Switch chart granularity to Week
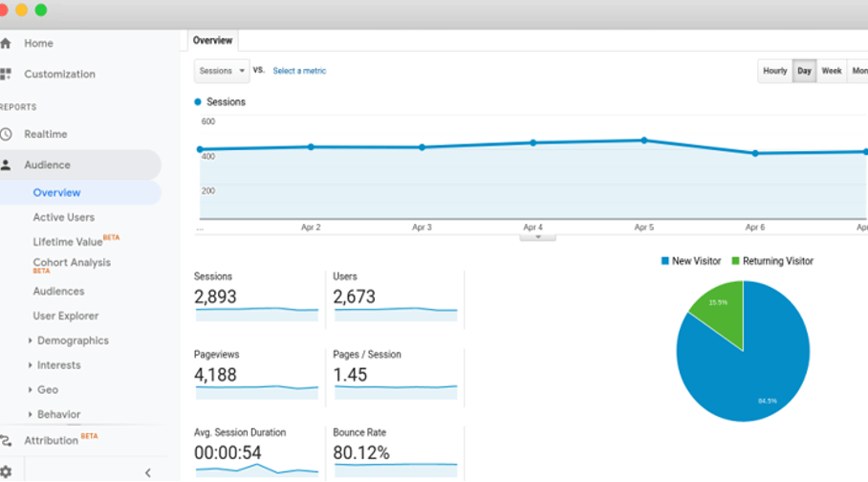The height and width of the screenshot is (482, 868). coord(832,71)
